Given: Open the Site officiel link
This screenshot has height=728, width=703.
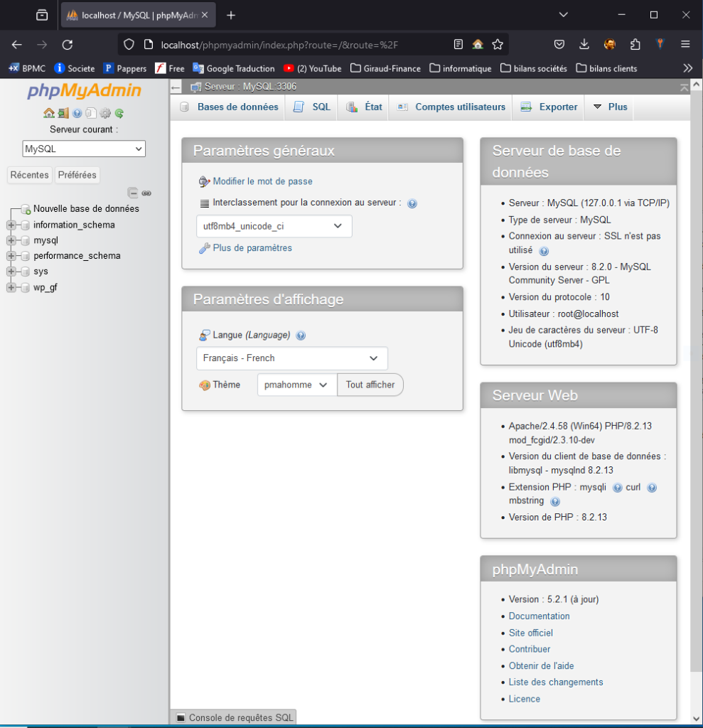Looking at the screenshot, I should tap(531, 633).
